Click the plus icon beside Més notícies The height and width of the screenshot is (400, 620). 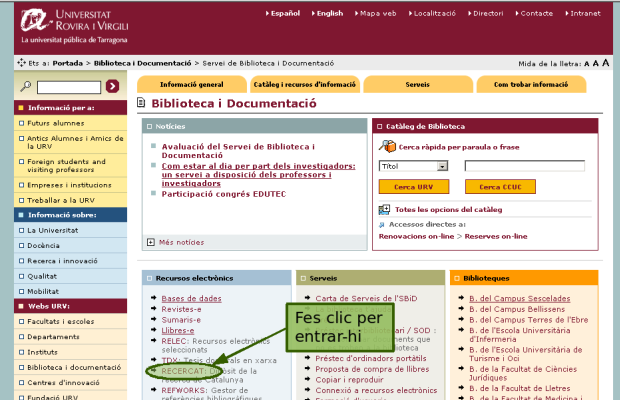(x=151, y=242)
